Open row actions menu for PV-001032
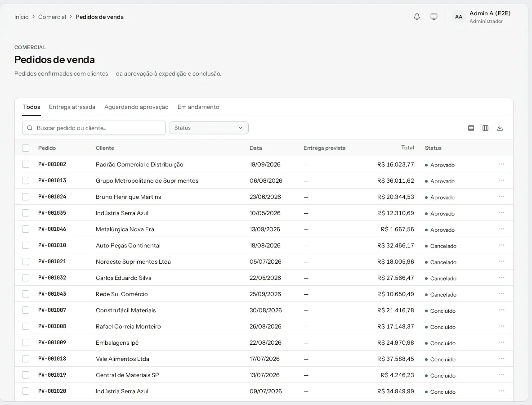The image size is (532, 405). point(501,277)
